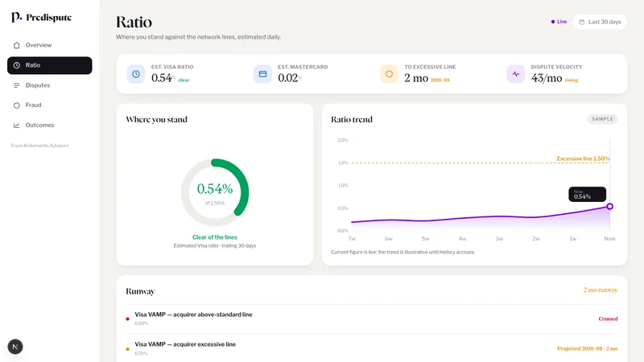Click the 2 mo excessive line value
This screenshot has height=362, width=644.
point(416,78)
